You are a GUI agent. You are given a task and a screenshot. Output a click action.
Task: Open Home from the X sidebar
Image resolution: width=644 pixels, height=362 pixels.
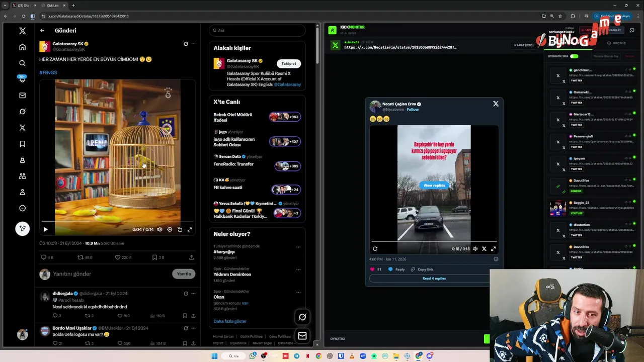tap(22, 47)
